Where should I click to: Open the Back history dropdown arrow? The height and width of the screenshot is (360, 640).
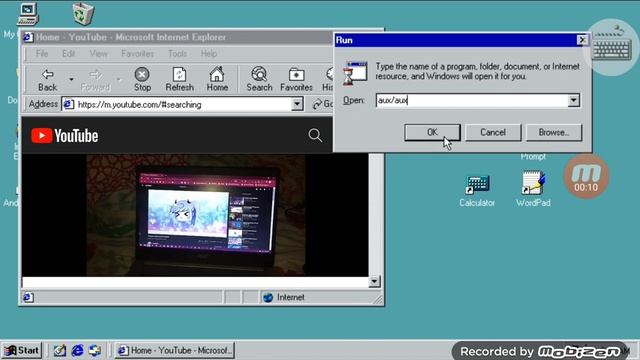71,80
